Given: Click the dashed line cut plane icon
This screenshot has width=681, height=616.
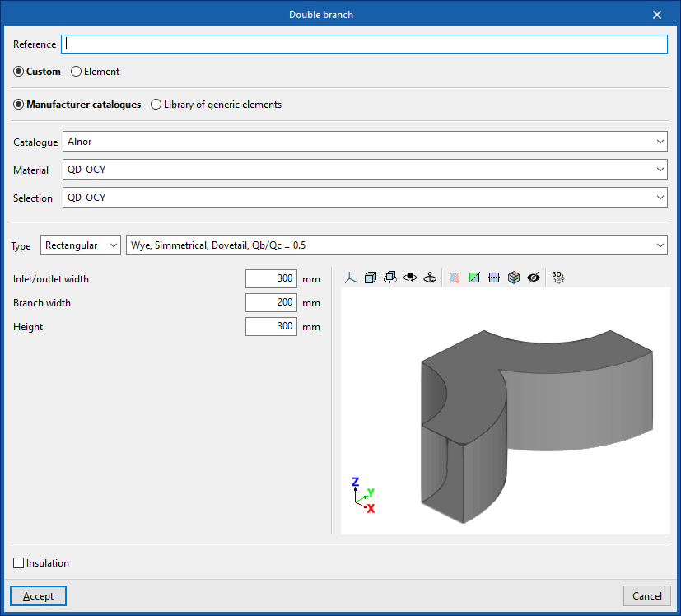Looking at the screenshot, I should click(x=494, y=278).
